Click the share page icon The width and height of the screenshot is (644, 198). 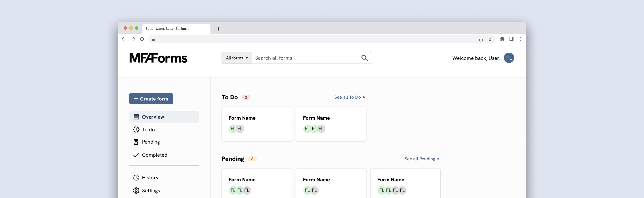coord(481,39)
